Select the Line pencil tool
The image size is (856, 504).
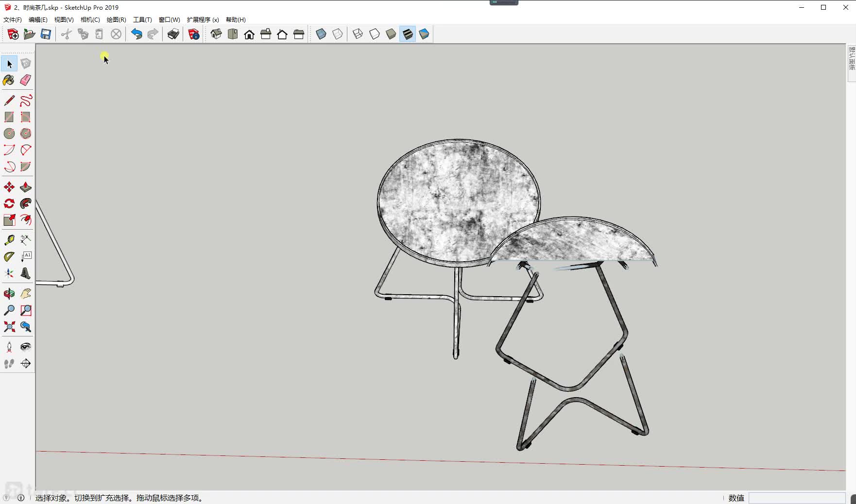[9, 101]
